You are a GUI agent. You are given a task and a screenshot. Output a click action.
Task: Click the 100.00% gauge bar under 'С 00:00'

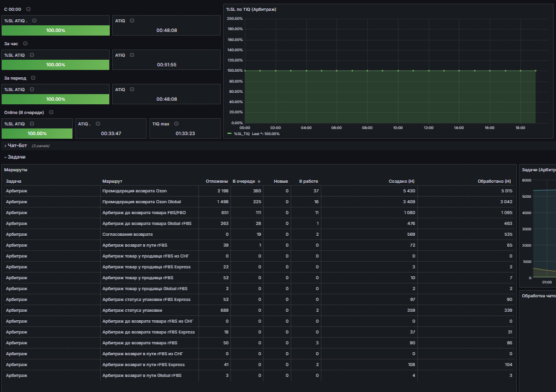click(x=55, y=31)
